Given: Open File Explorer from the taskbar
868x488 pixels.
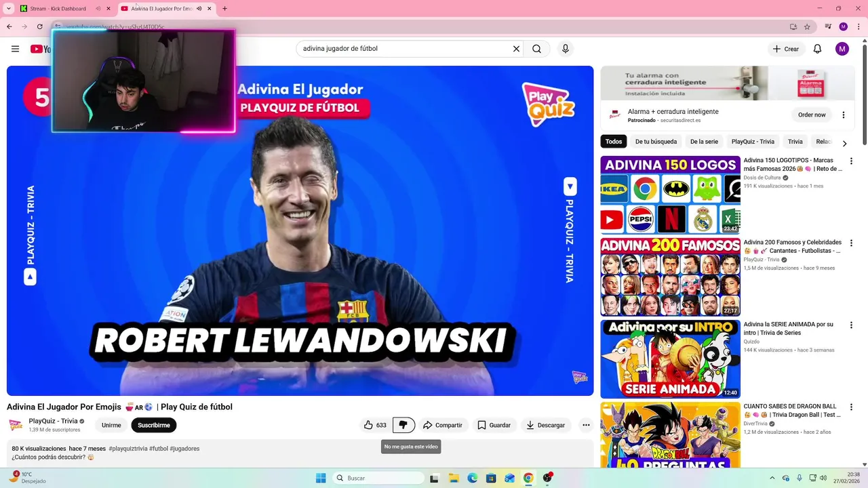Looking at the screenshot, I should tap(454, 478).
